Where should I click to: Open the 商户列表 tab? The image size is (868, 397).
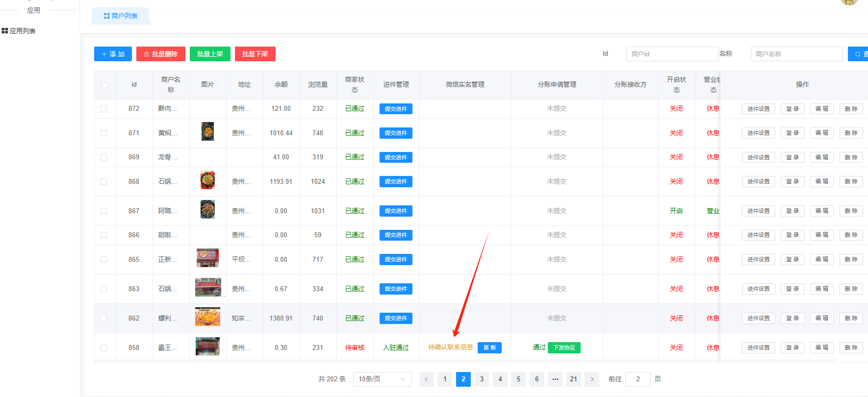pyautogui.click(x=121, y=16)
